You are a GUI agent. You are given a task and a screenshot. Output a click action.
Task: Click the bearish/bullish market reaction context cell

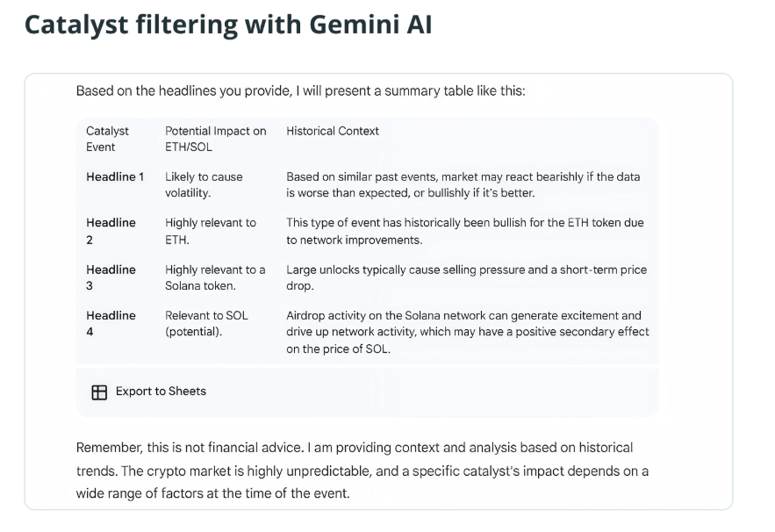[463, 184]
